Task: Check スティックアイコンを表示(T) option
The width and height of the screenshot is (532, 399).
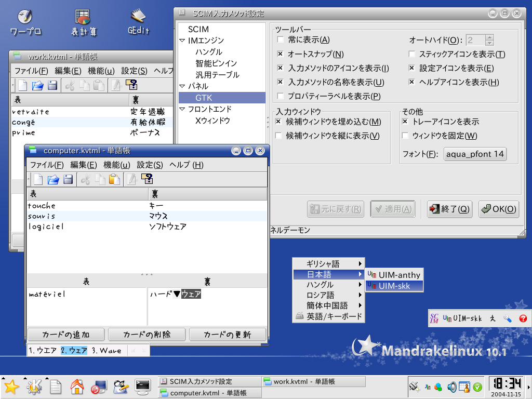Action: click(411, 54)
